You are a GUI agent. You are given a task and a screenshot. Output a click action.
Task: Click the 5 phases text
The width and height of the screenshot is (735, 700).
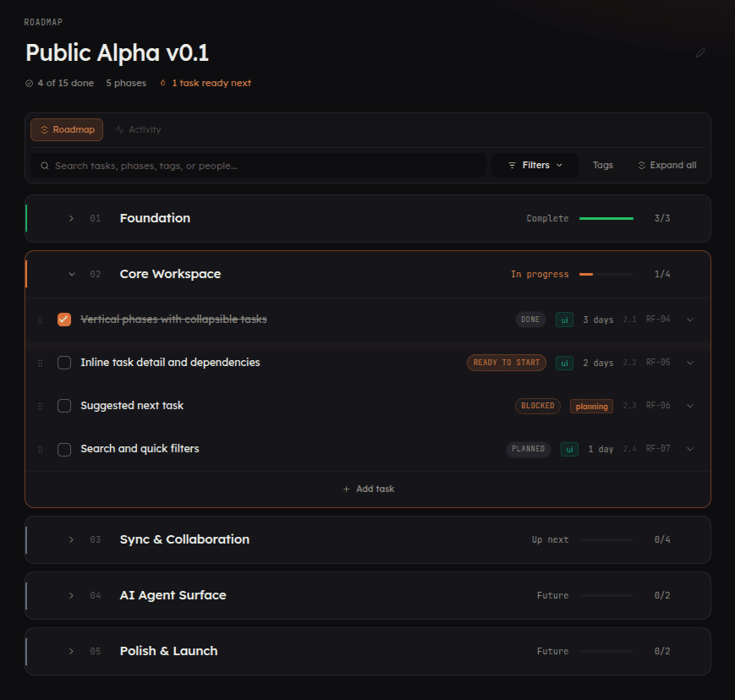pos(126,83)
